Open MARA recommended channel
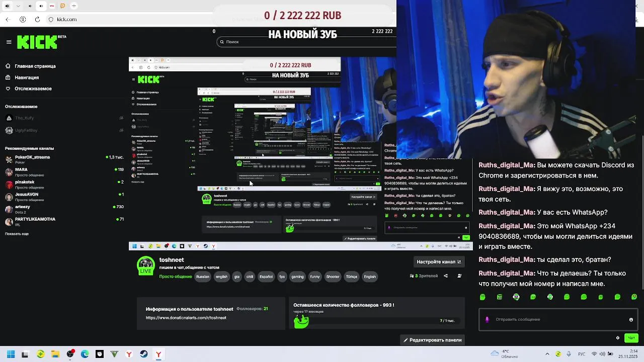The width and height of the screenshot is (644, 362). (x=64, y=171)
